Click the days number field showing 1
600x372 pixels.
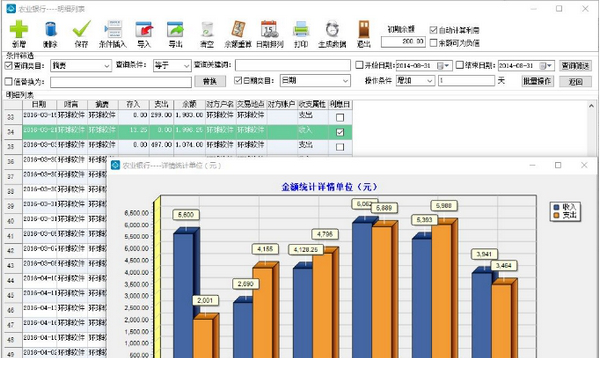click(x=466, y=81)
